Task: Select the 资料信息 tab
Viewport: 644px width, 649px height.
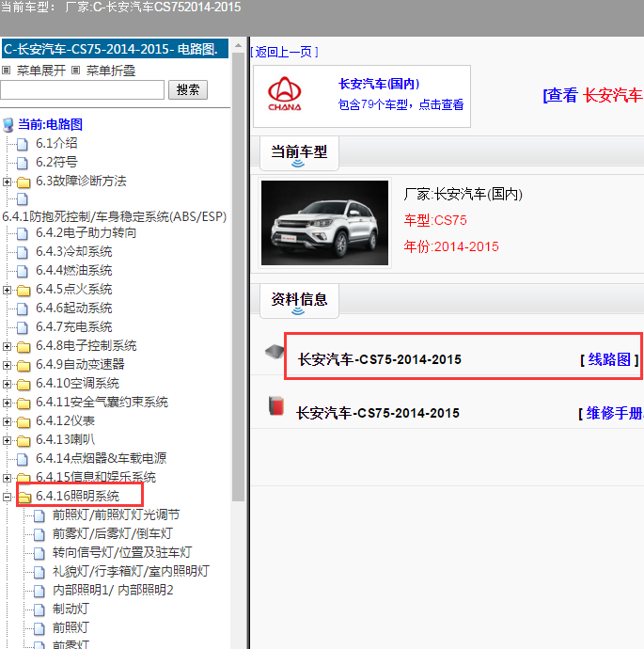Action: (299, 300)
